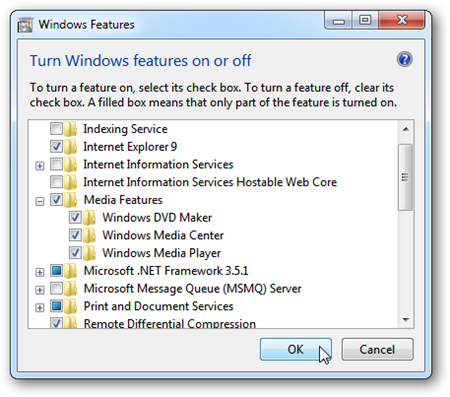Select the 'Indexing Service' label
Viewport: 450px width, 397px height.
[125, 129]
